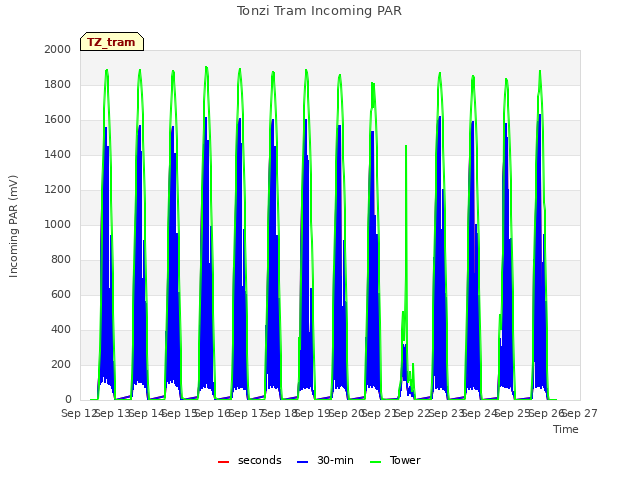
Task: Click the blue 30-min legend swatch
Action: tap(302, 462)
